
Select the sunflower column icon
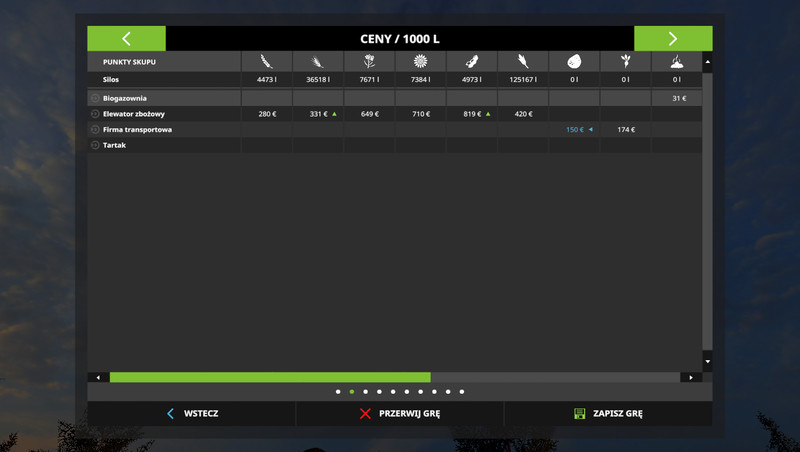[x=420, y=62]
